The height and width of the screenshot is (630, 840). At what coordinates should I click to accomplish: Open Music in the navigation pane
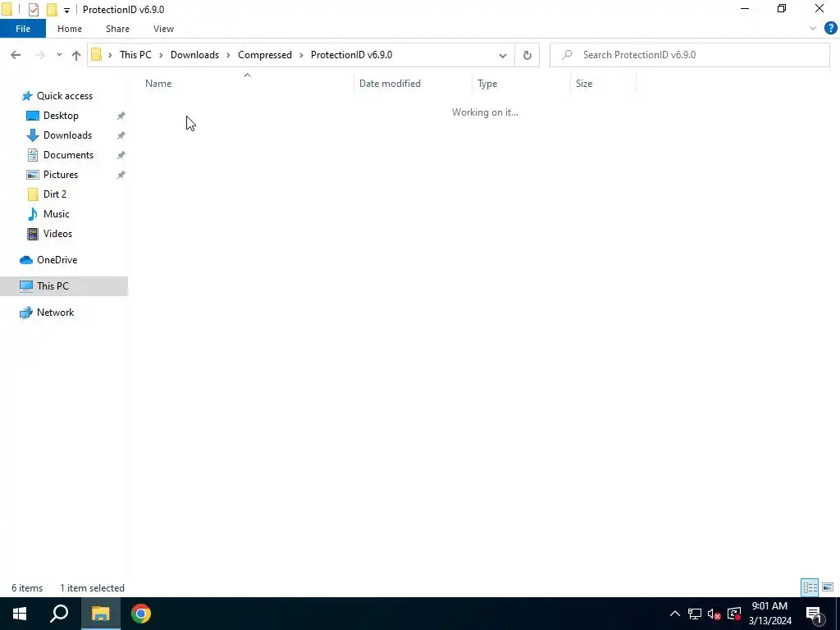(x=57, y=214)
